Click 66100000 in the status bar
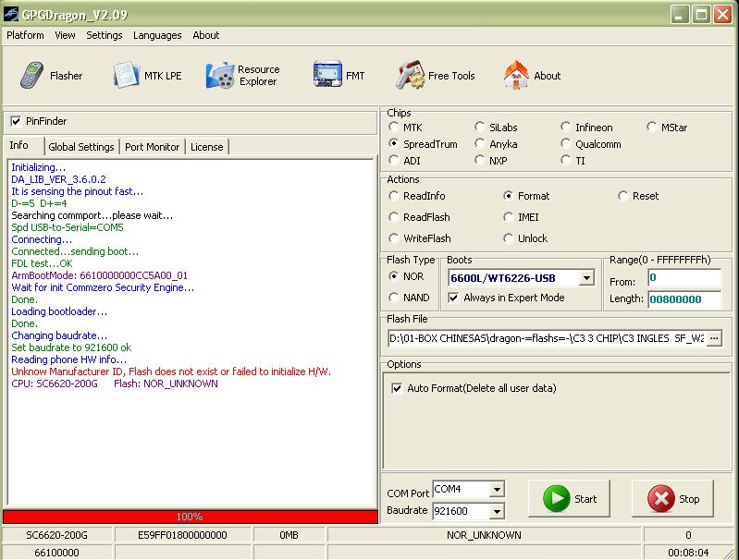The width and height of the screenshot is (739, 560). [56, 553]
